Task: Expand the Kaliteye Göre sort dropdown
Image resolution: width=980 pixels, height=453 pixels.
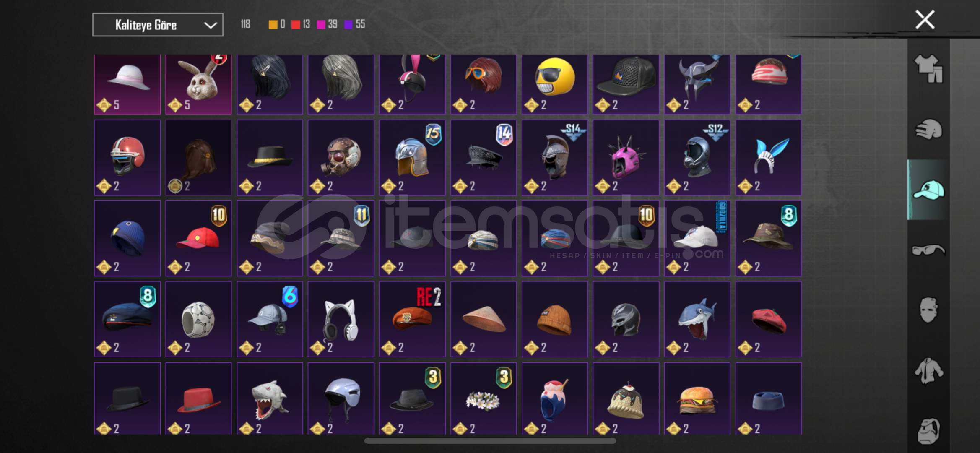Action: pyautogui.click(x=158, y=25)
